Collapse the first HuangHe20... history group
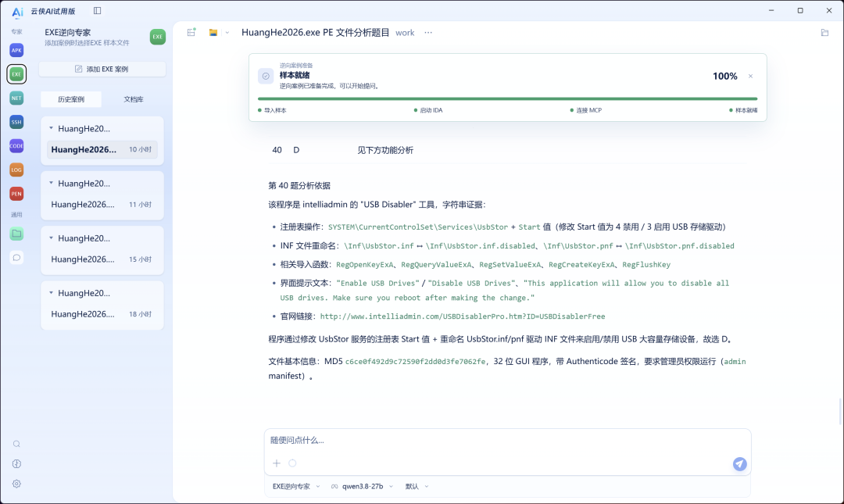 [x=51, y=128]
